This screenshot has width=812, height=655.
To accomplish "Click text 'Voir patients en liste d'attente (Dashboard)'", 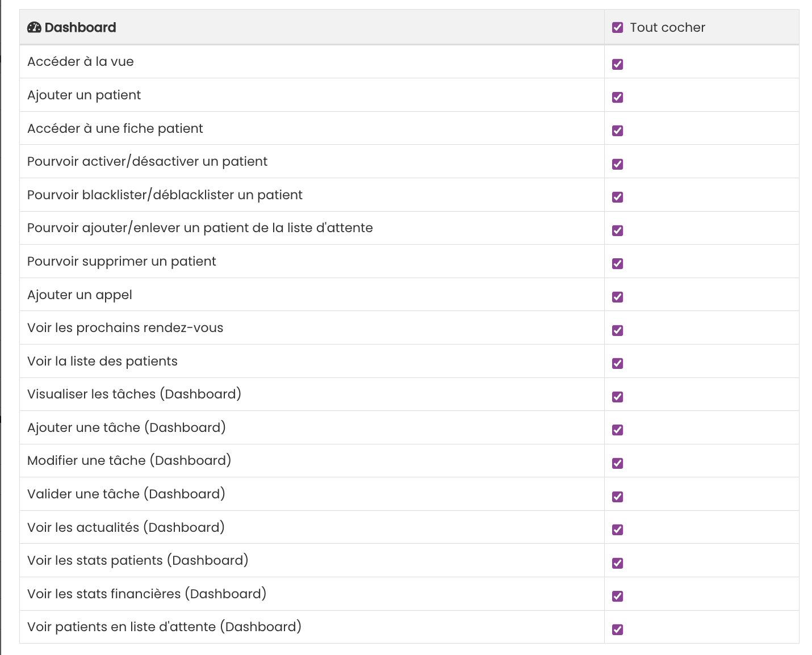I will click(164, 627).
